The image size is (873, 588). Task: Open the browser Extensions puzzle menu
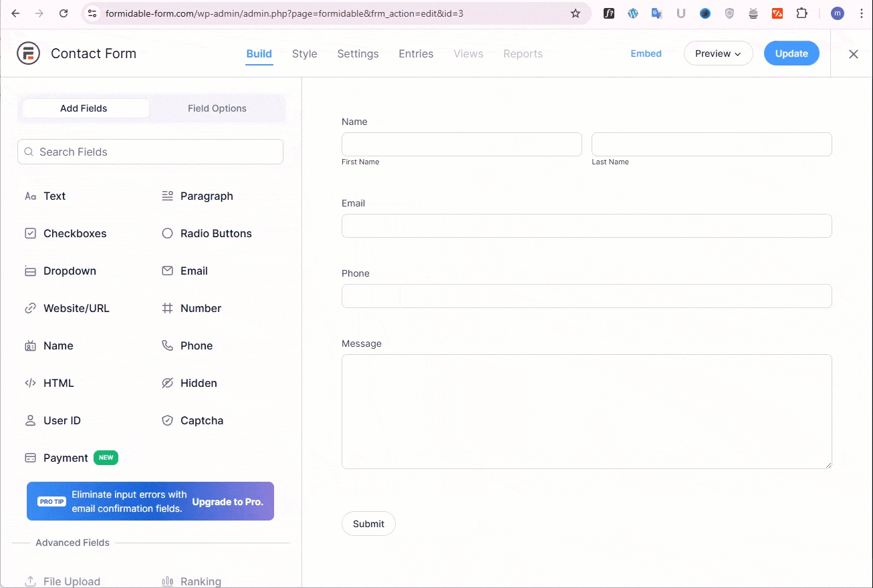pyautogui.click(x=801, y=13)
